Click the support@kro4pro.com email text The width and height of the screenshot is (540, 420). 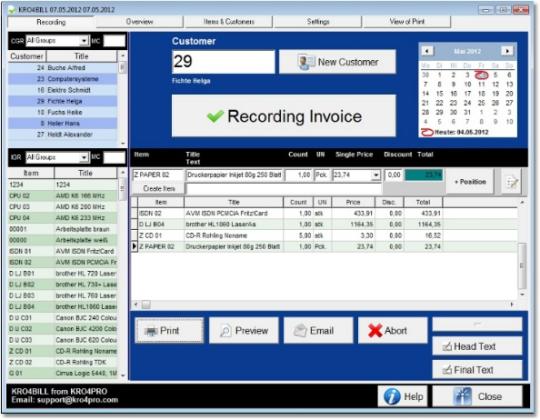tap(77, 400)
